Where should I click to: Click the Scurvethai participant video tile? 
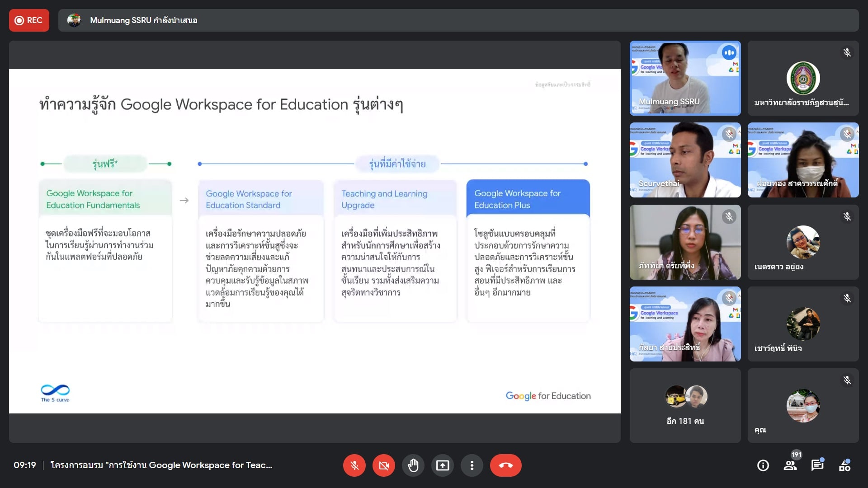(685, 160)
